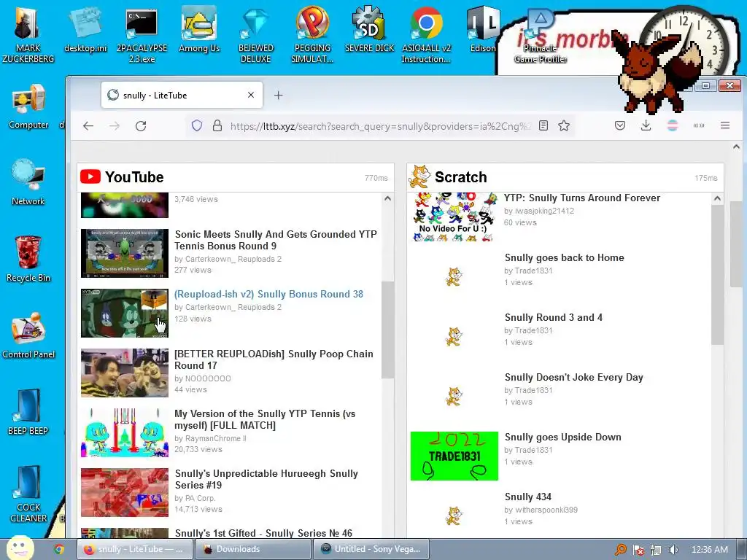
Task: Open YTP: Snully Turns Around Forever project
Action: (582, 198)
